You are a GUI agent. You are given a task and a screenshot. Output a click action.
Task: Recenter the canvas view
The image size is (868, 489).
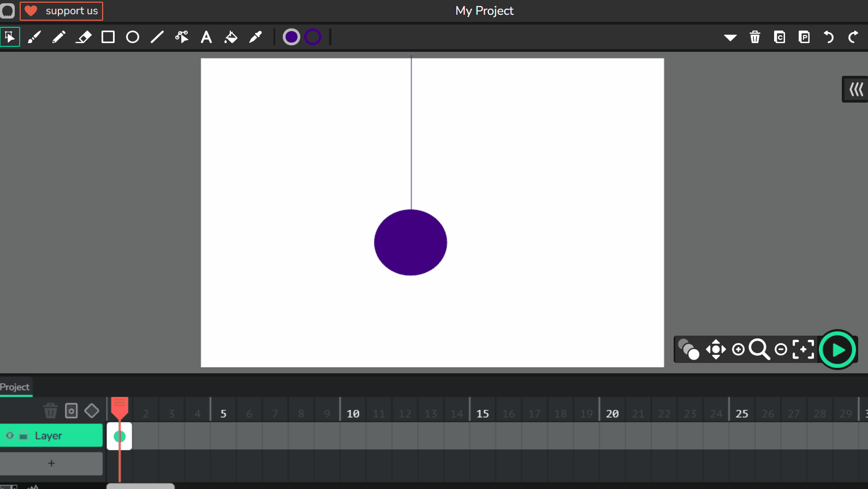point(804,349)
